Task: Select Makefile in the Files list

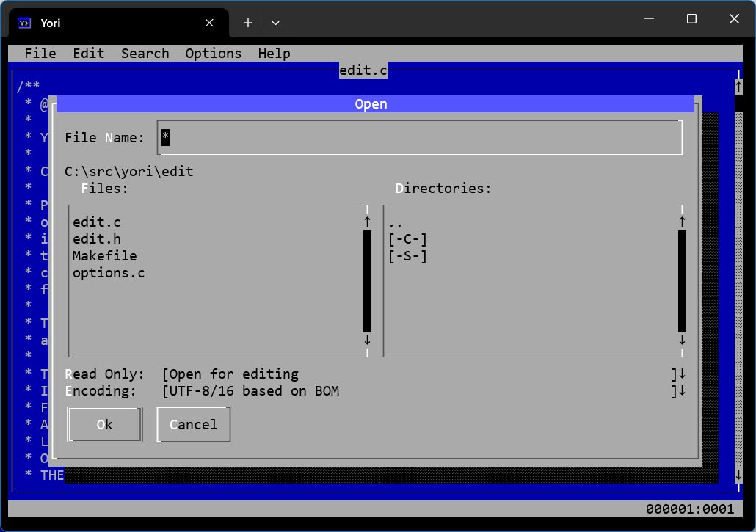Action: (x=105, y=256)
